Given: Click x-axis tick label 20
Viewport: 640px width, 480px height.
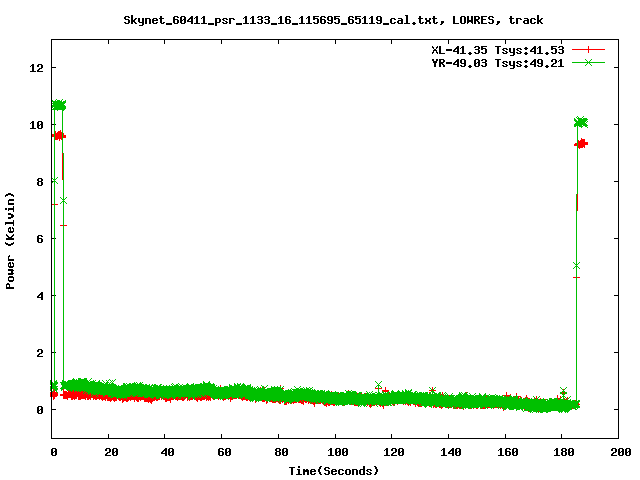Looking at the screenshot, I should coord(111,452).
